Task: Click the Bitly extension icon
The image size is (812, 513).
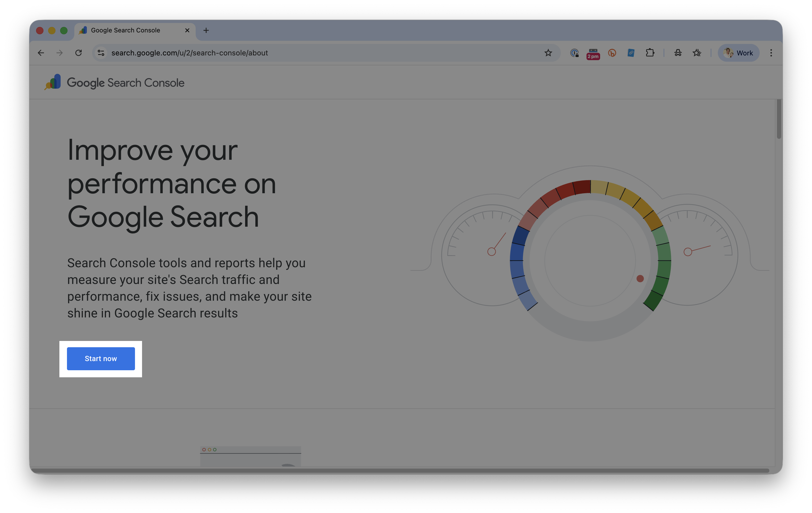Action: coord(612,53)
